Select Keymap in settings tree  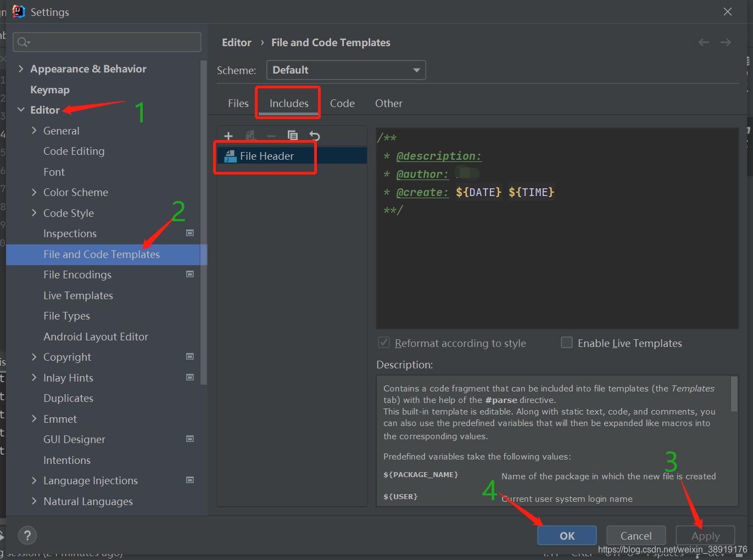[50, 89]
